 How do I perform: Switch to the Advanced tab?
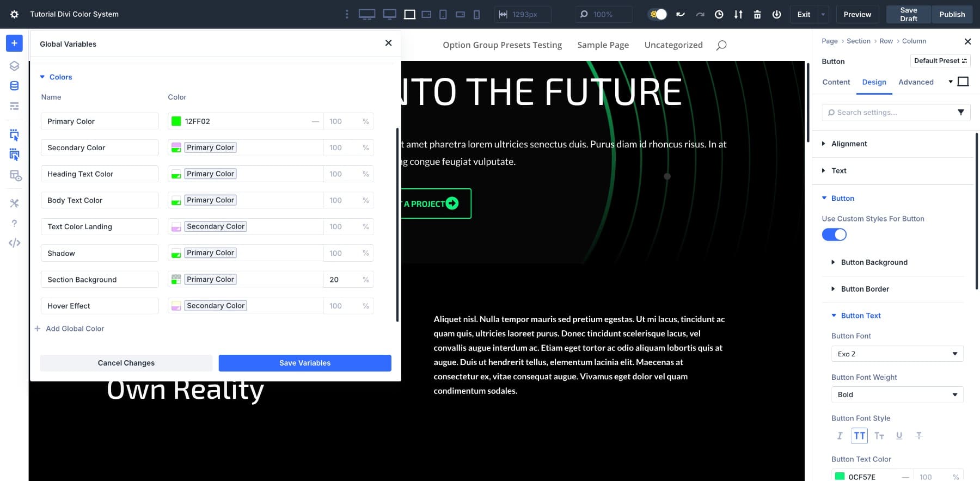pos(916,82)
